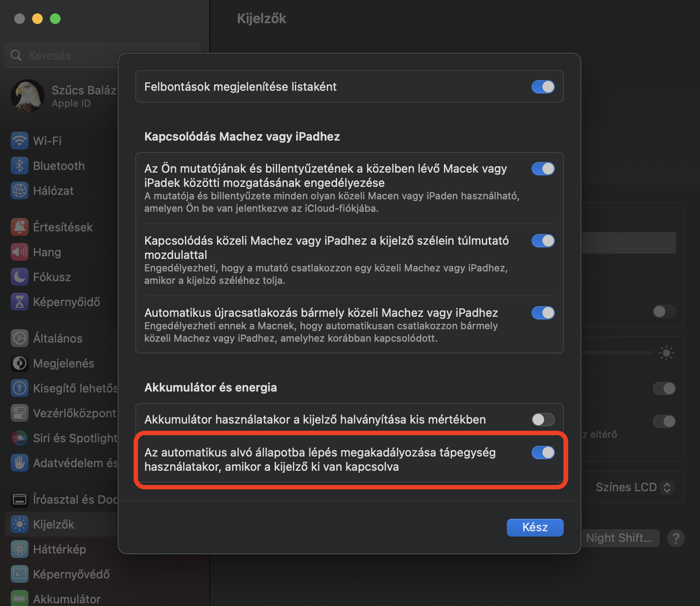Screen dimensions: 700x606
Task: Switch to Háttérkép settings
Action: coord(60,549)
